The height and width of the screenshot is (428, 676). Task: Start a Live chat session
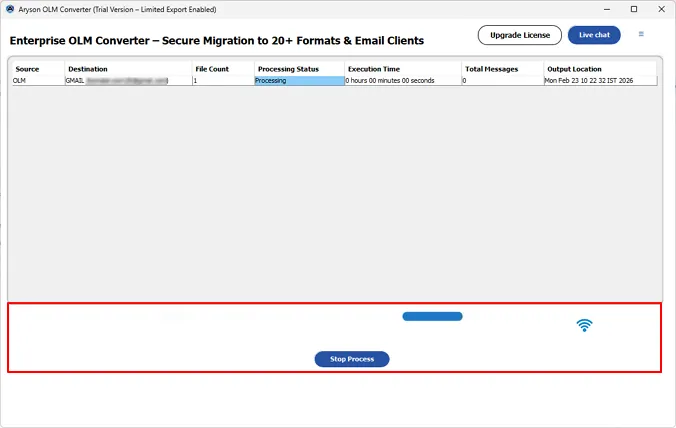[x=594, y=35]
